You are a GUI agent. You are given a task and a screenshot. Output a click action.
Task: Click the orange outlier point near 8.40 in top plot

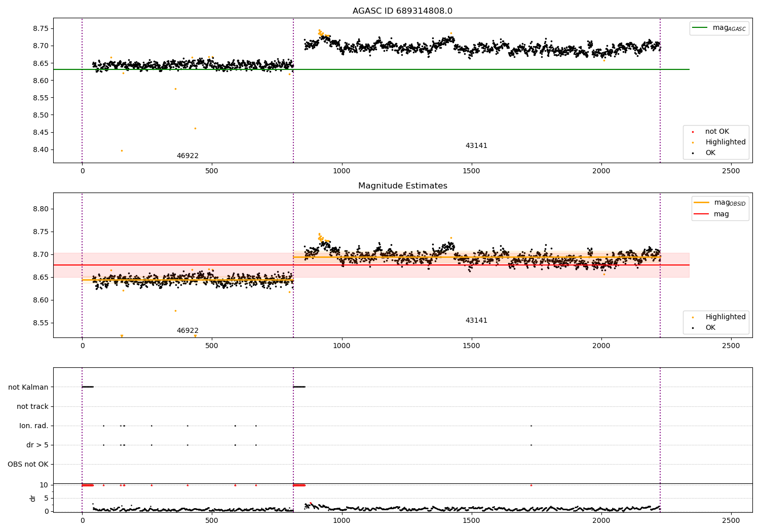tap(122, 150)
